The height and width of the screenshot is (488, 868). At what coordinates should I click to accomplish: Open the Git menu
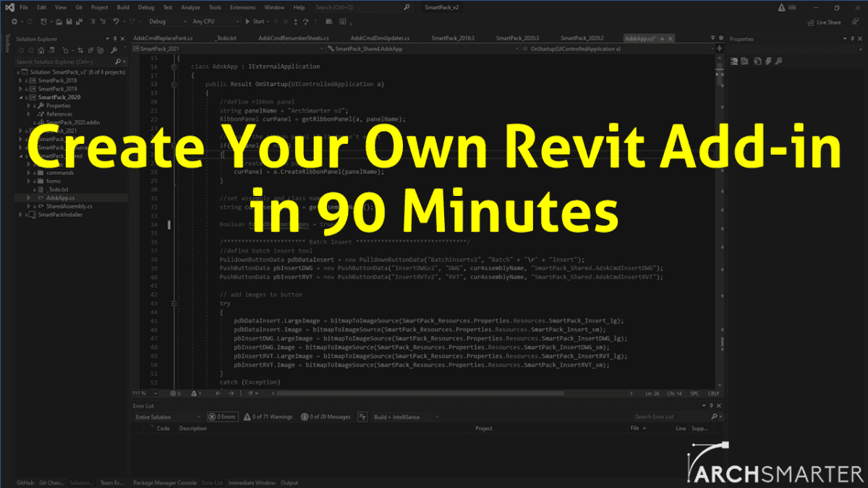[79, 7]
